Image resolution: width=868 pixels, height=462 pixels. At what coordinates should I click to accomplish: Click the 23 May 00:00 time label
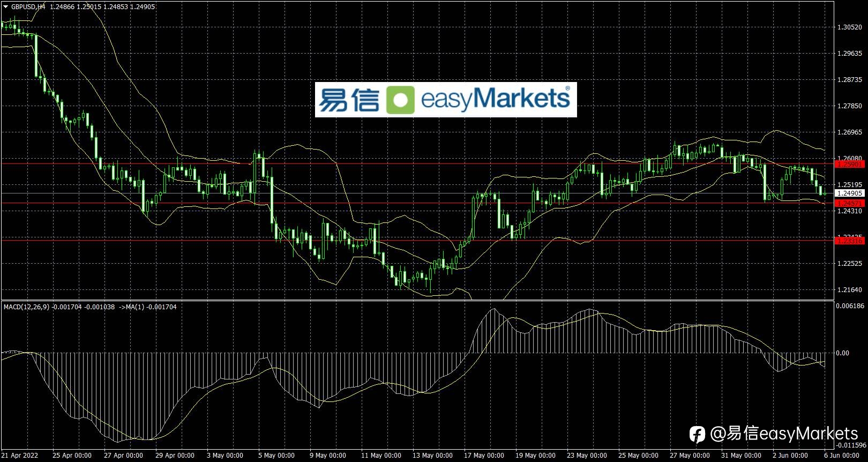pyautogui.click(x=587, y=456)
